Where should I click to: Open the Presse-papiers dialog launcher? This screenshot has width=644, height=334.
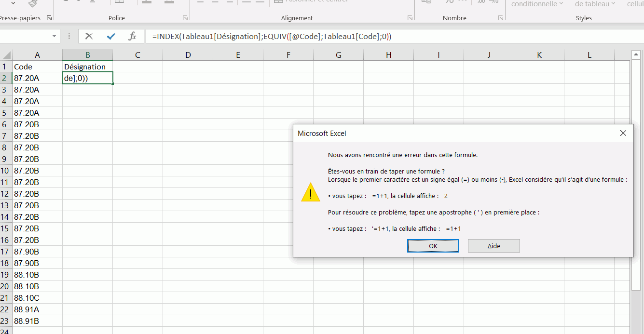[x=49, y=18]
